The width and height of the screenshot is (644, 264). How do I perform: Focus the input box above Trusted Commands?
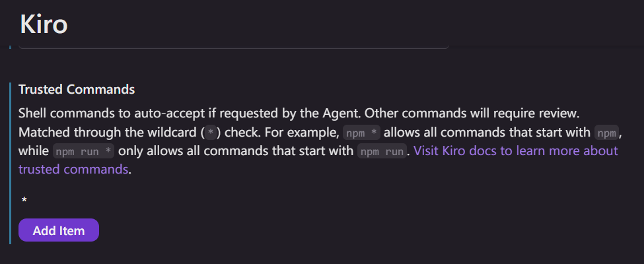coord(234,46)
